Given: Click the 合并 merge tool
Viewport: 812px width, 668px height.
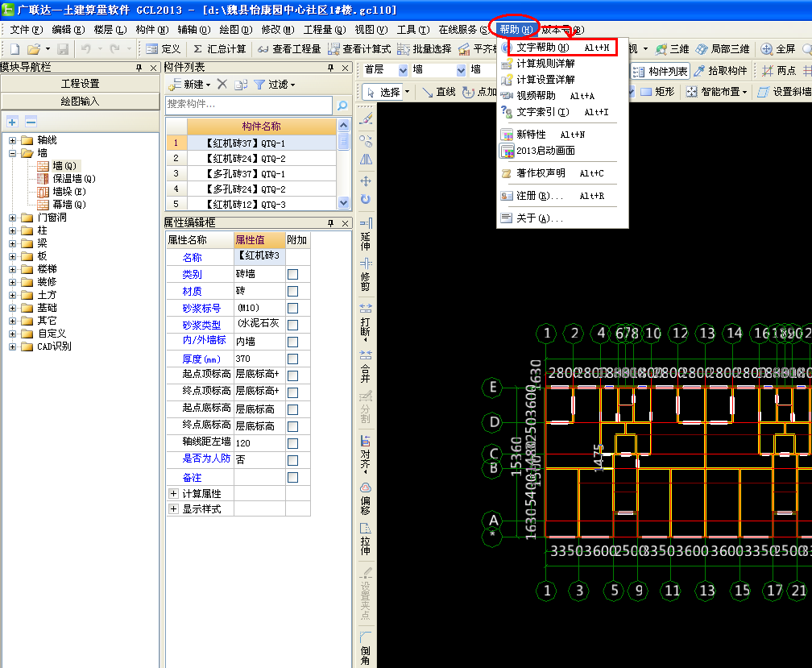Looking at the screenshot, I should pos(366,366).
